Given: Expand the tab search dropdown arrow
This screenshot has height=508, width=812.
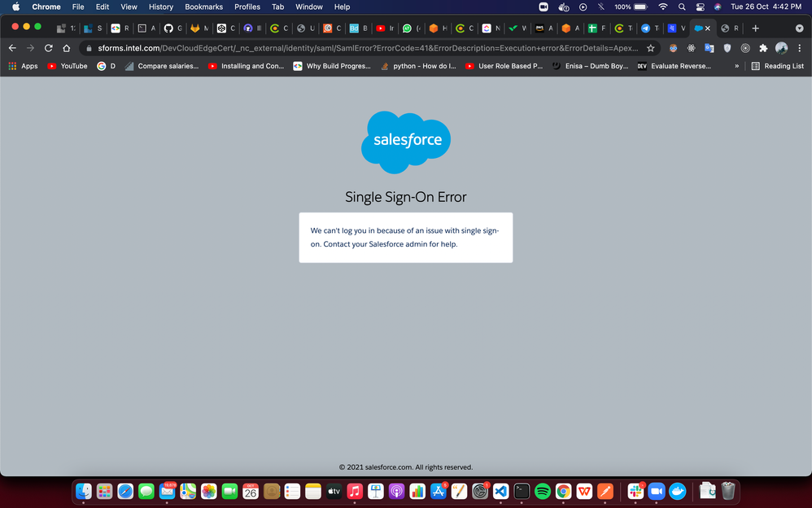Looking at the screenshot, I should (x=798, y=28).
